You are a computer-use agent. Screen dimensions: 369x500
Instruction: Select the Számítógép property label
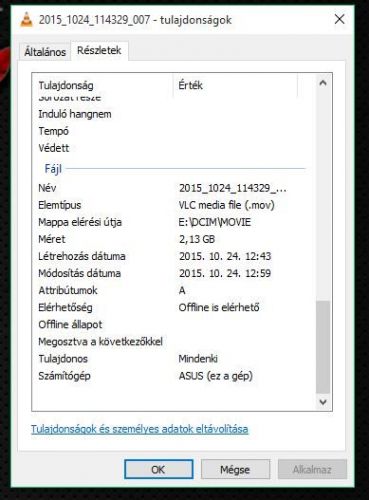(x=64, y=376)
